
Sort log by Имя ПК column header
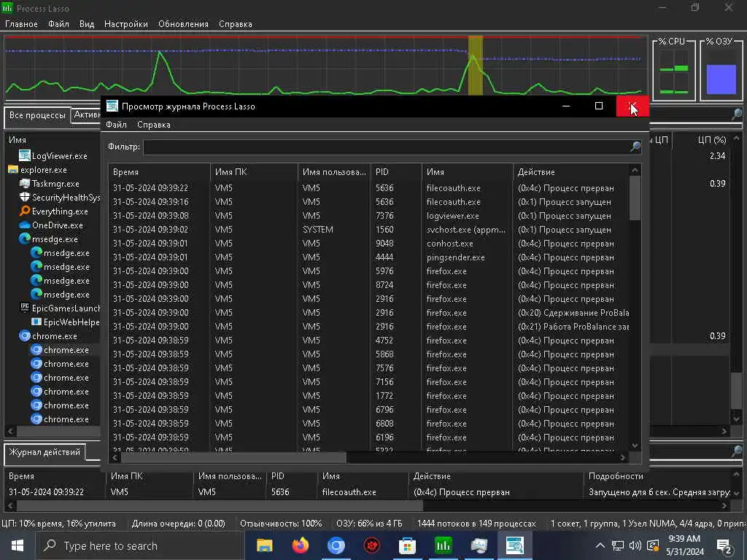click(254, 172)
